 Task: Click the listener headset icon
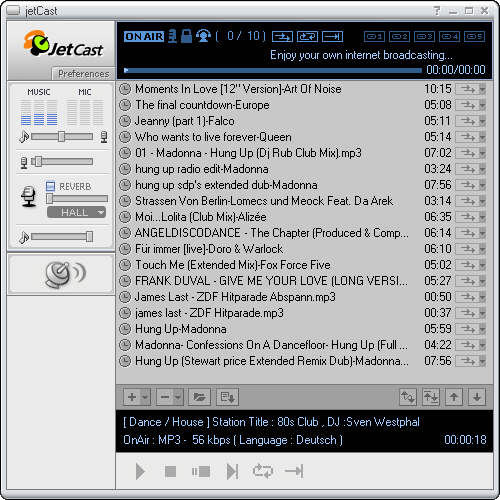pos(203,36)
